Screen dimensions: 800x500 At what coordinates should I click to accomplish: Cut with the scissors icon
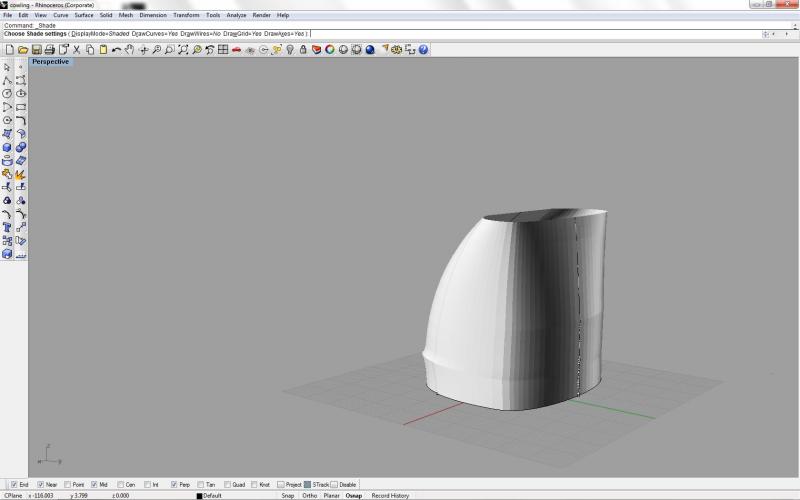point(77,49)
